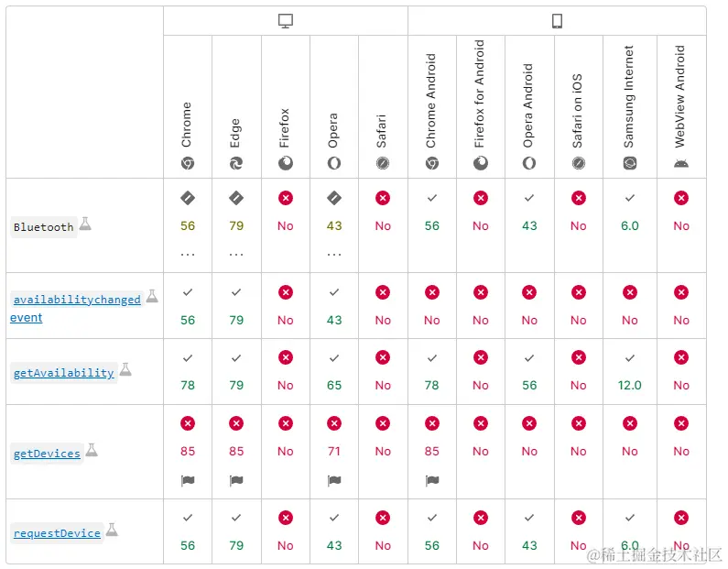Click the desktop platform icon in header
The height and width of the screenshot is (569, 728).
click(286, 21)
